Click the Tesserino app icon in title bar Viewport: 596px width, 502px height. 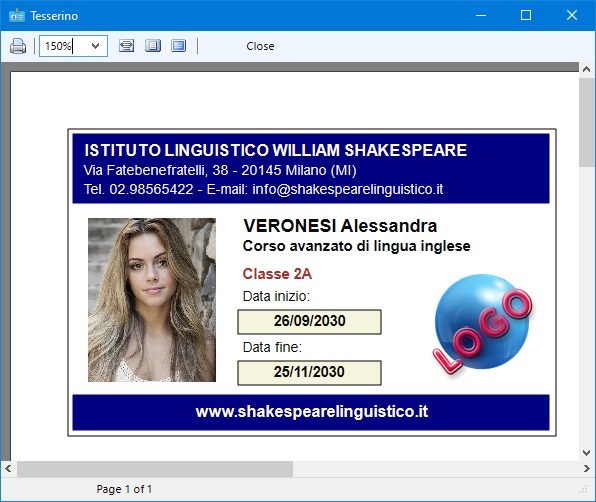16,16
